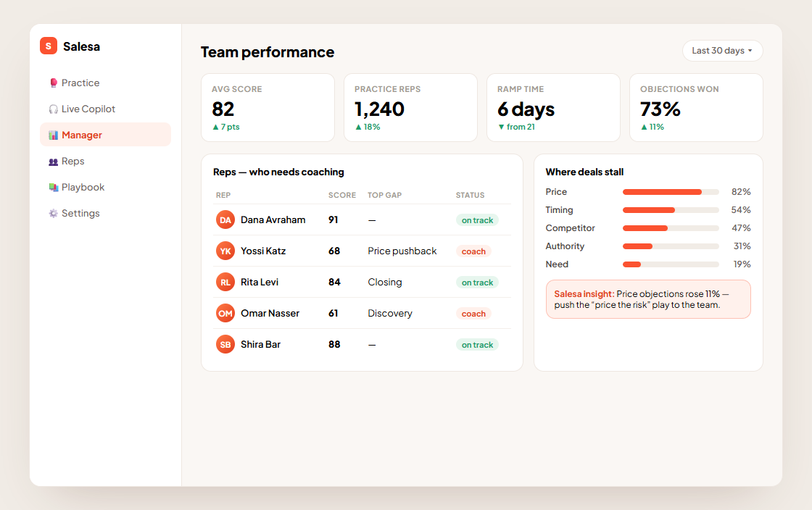Click the Need stall progress bar
812x510 pixels.
point(671,264)
